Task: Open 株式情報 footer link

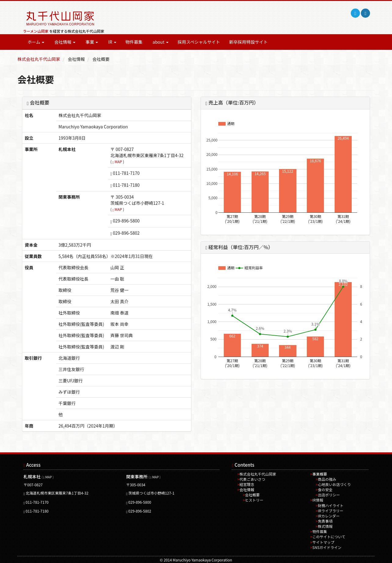Action: click(325, 527)
